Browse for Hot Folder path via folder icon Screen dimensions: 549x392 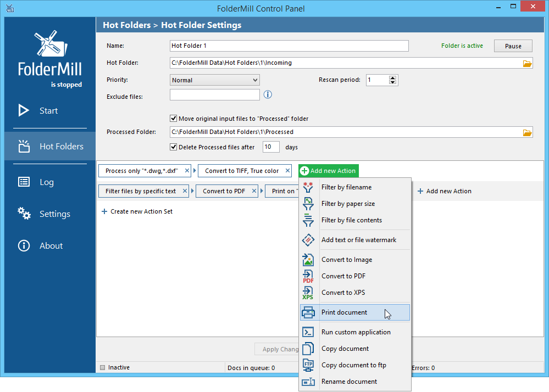coord(527,63)
